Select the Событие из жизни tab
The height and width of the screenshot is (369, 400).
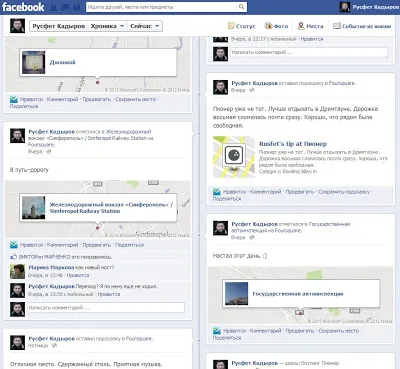coord(362,26)
